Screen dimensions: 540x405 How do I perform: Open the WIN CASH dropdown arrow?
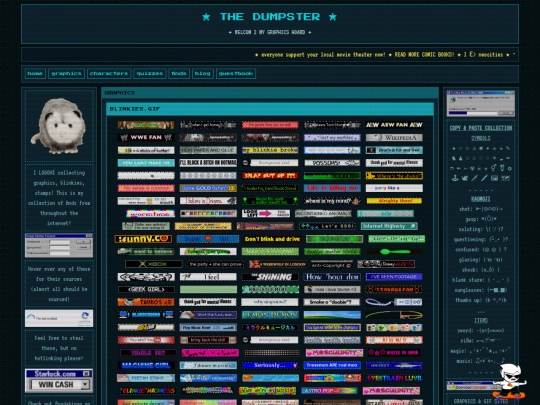(85, 384)
